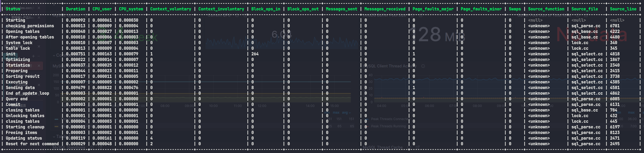Screen dimensions: 644x153
Task: Select the Source_line column header
Action: (x=623, y=9)
